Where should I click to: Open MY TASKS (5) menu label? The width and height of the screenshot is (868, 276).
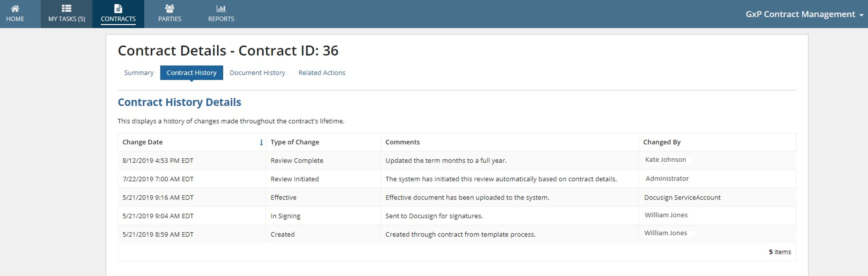(x=66, y=19)
